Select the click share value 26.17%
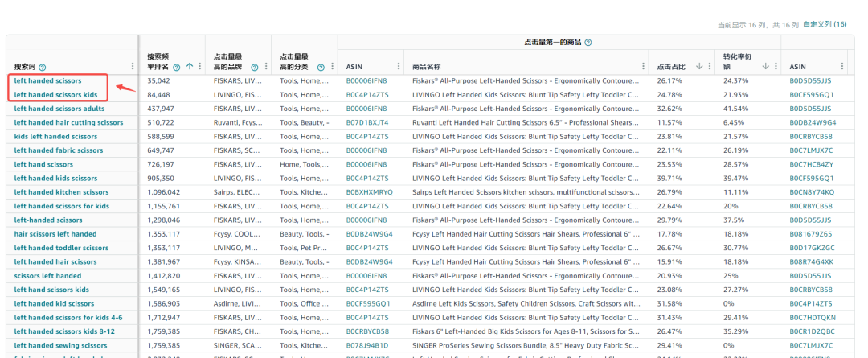This screenshot has width=868, height=358. pos(669,81)
